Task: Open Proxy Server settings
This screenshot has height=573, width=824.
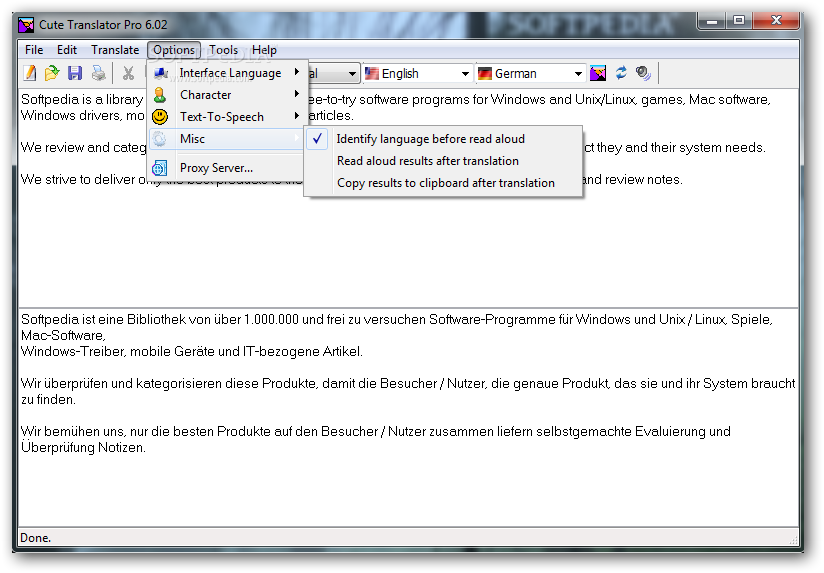Action: pos(226,168)
